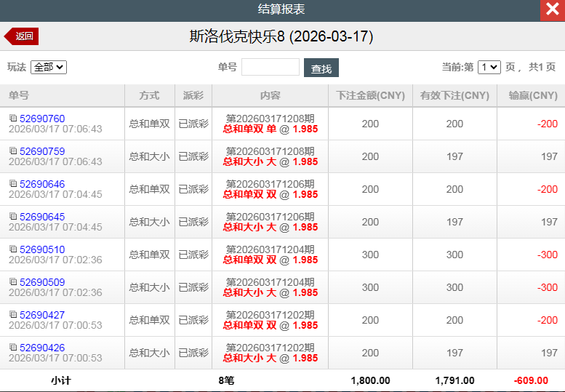Click 总和大小 method for order 52690426
The image size is (565, 392).
click(150, 353)
